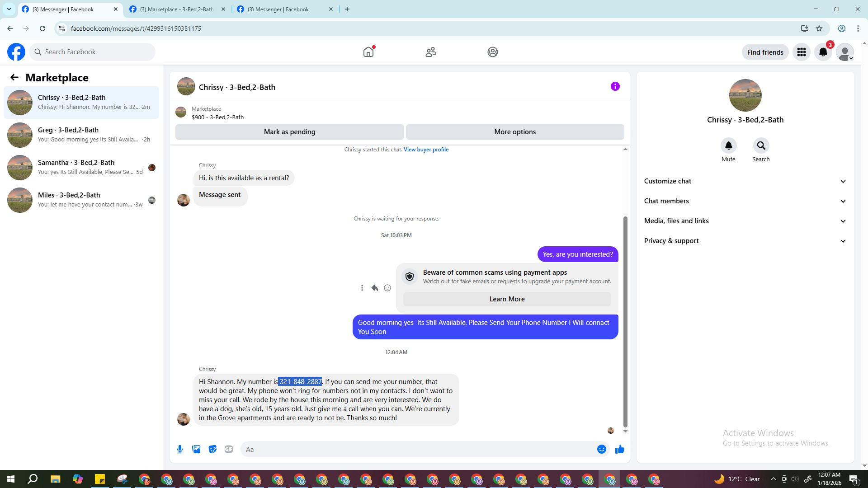The image size is (868, 488).
Task: Click the Mark as pending button
Action: click(x=289, y=132)
